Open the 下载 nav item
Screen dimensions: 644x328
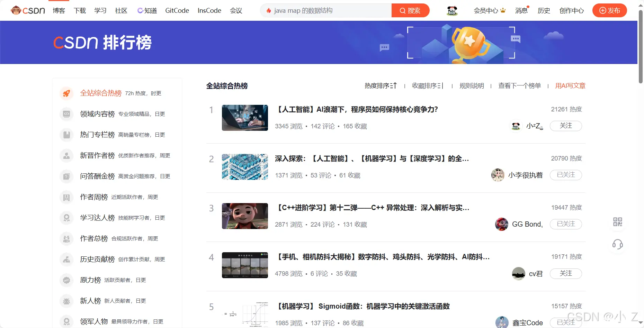80,10
